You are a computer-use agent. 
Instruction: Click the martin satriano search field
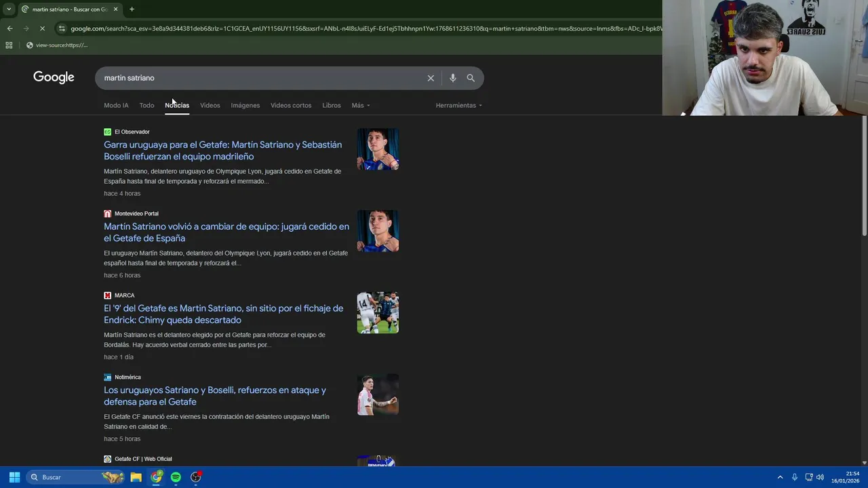coord(261,78)
